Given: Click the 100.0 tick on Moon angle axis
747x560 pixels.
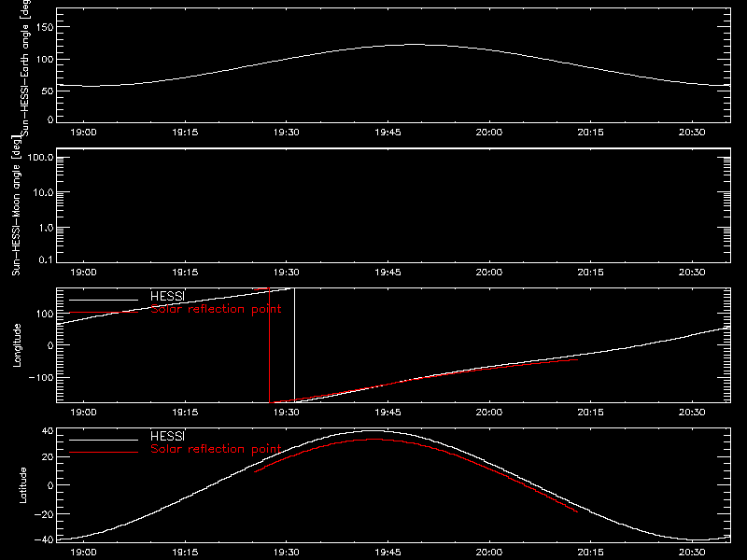Looking at the screenshot, I should 40,158.
